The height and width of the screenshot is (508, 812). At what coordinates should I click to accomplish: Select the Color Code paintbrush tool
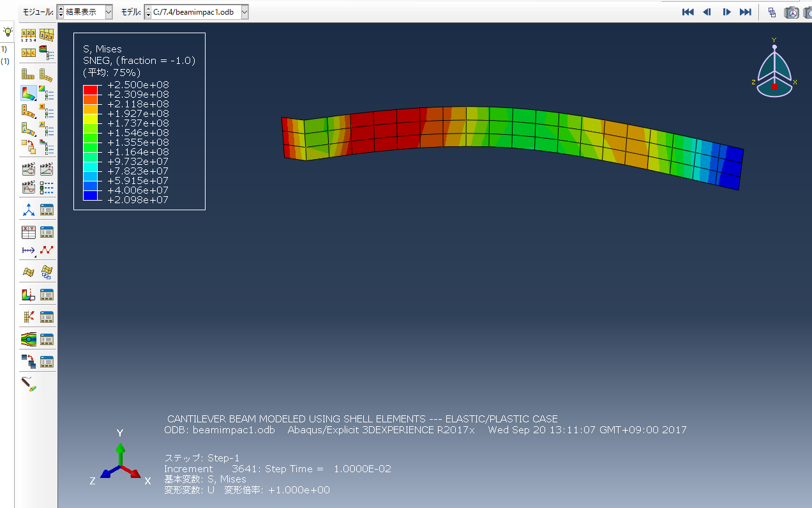[x=29, y=384]
